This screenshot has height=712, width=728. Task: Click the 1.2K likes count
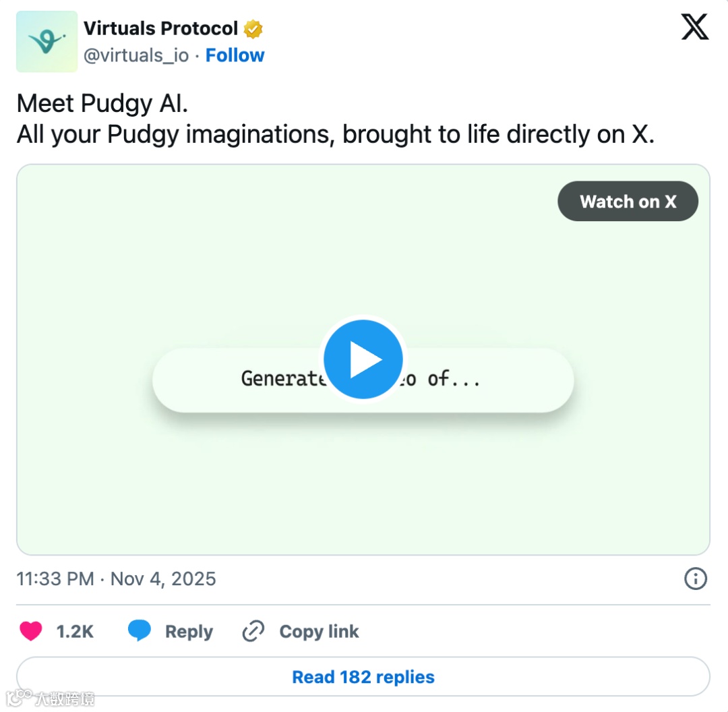click(75, 632)
